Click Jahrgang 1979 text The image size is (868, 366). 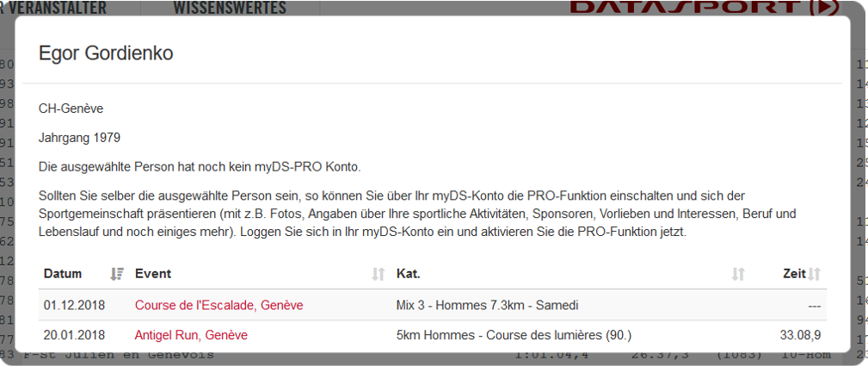click(79, 138)
